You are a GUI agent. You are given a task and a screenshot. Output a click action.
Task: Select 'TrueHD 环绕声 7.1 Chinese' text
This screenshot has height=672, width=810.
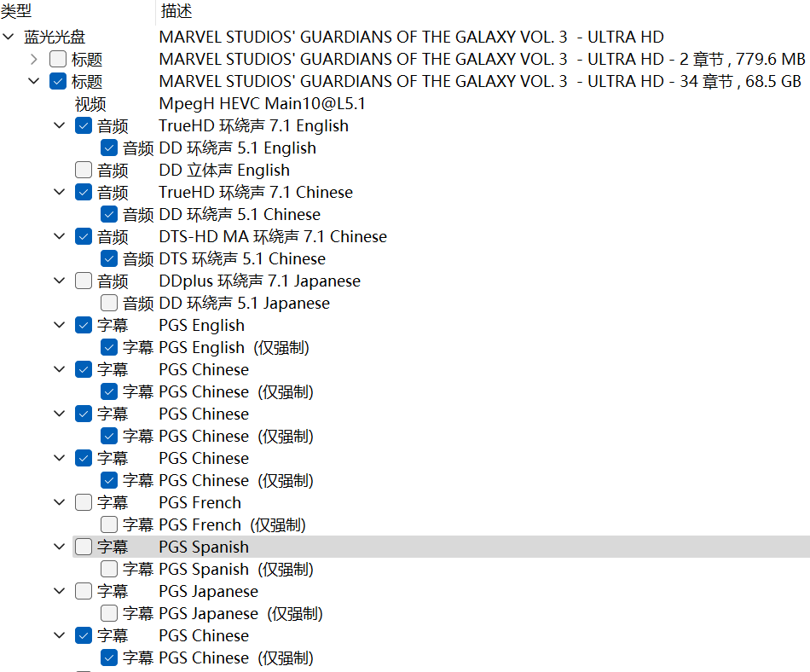(256, 192)
